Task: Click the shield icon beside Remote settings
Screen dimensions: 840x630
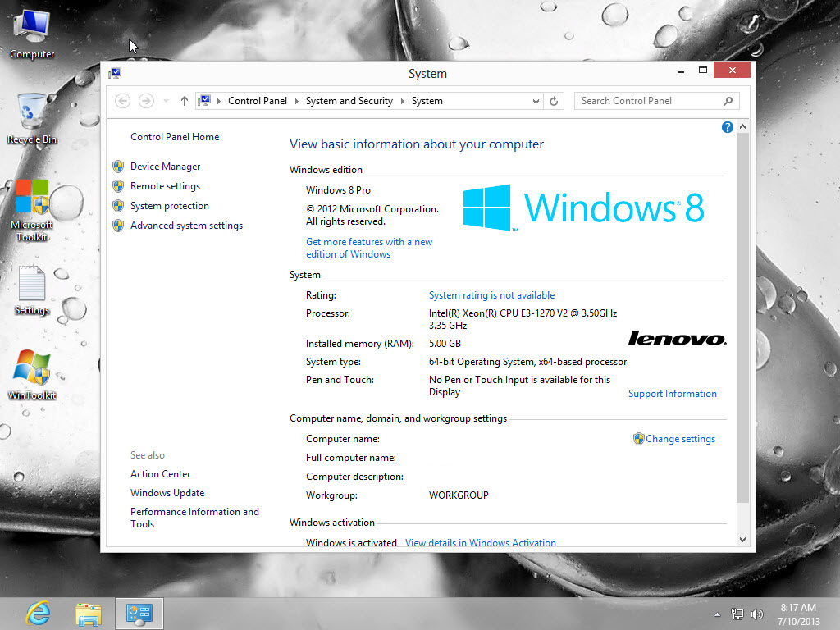Action: click(118, 186)
